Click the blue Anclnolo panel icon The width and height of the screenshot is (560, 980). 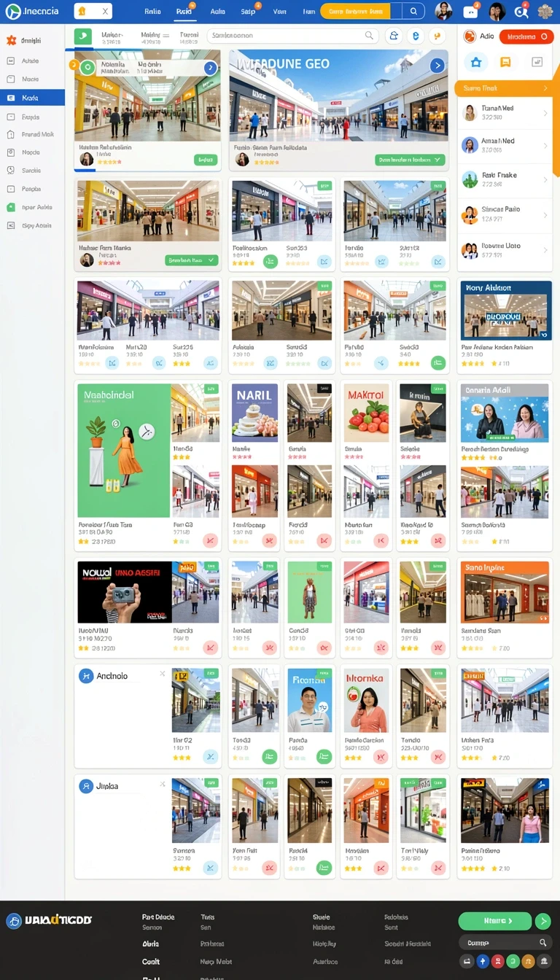coord(86,676)
